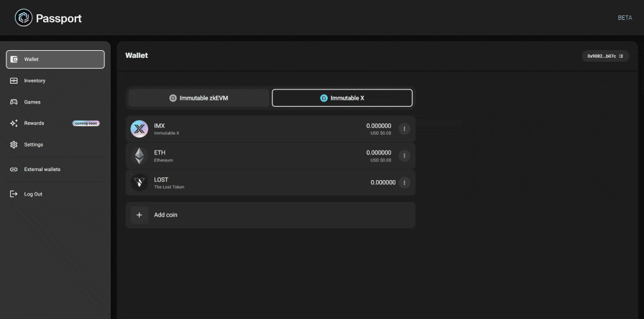644x319 pixels.
Task: Click the ETH balance 0.000000
Action: (x=379, y=152)
